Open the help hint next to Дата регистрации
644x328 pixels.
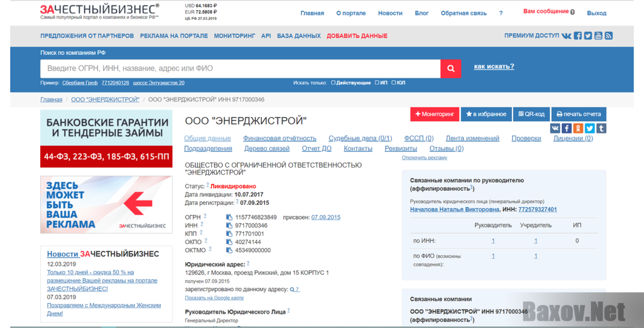pyautogui.click(x=238, y=201)
